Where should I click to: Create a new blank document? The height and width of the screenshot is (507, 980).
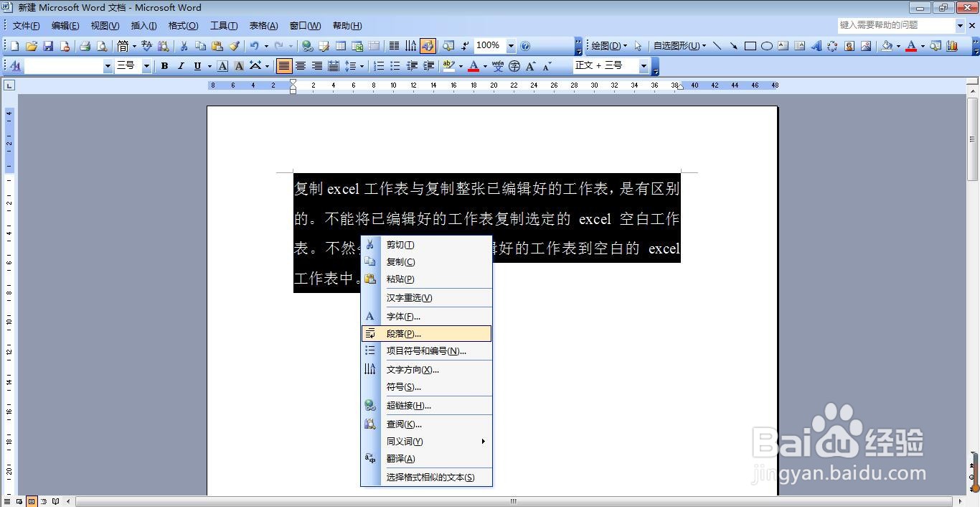pos(14,46)
